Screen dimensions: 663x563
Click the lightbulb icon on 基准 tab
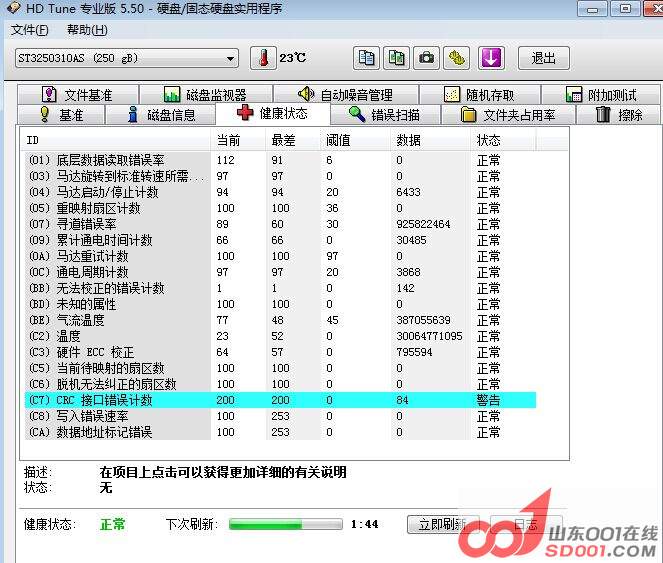pyautogui.click(x=44, y=114)
